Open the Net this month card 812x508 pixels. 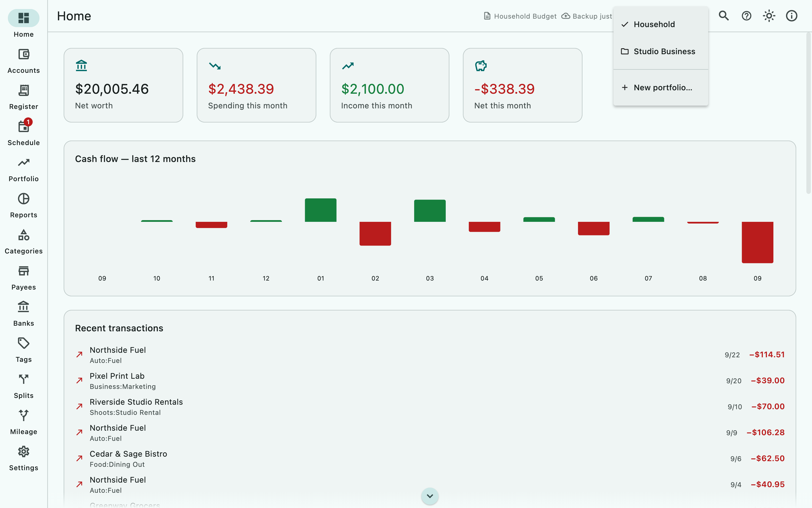click(522, 85)
